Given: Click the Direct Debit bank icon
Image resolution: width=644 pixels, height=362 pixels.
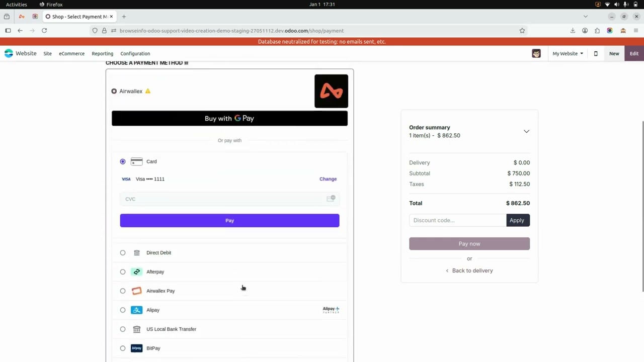Looking at the screenshot, I should [x=136, y=253].
